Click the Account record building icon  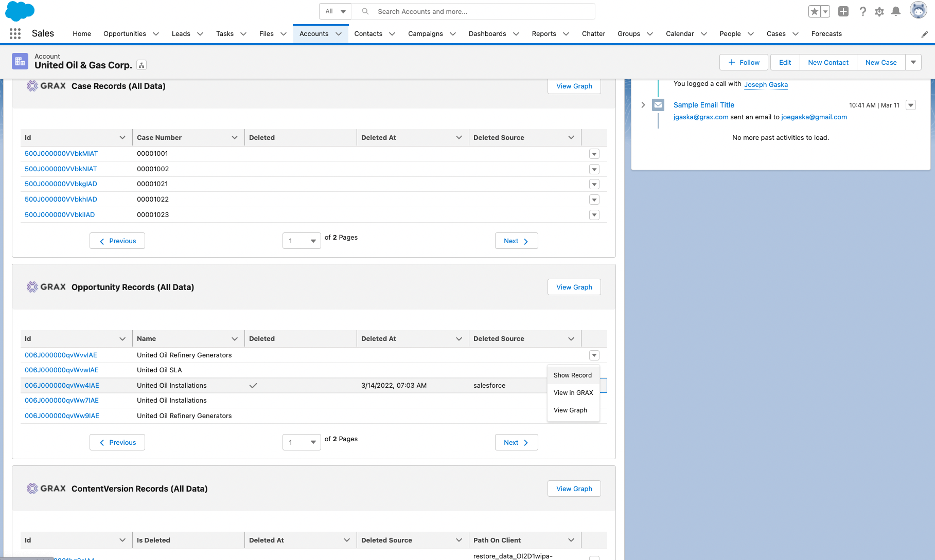coord(20,62)
